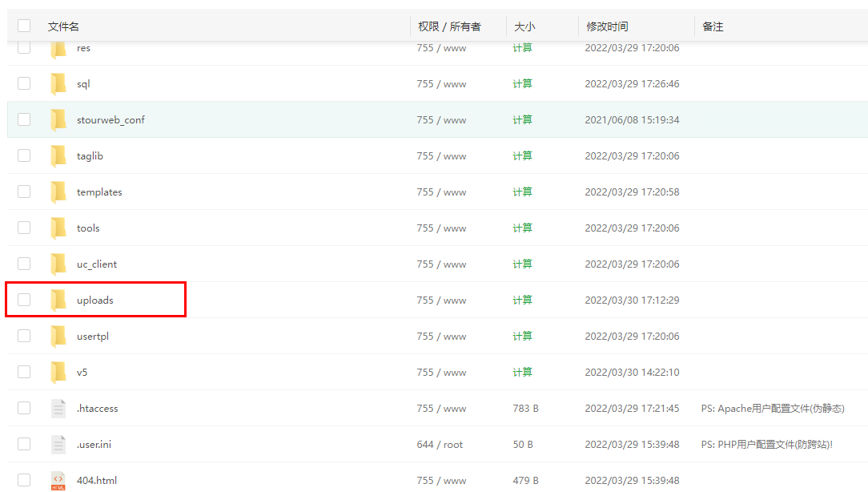
Task: Click 计算 for the uc_client folder
Action: (522, 264)
